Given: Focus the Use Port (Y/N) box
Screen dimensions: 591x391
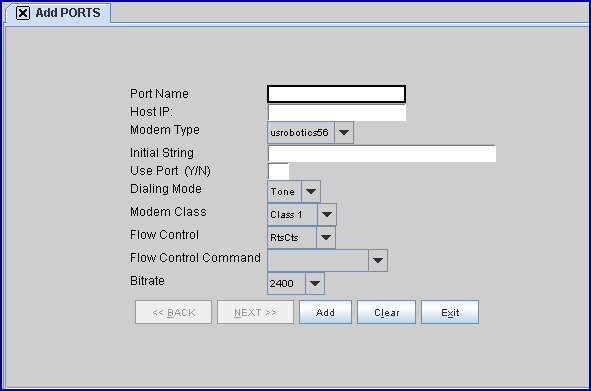Looking at the screenshot, I should click(279, 171).
